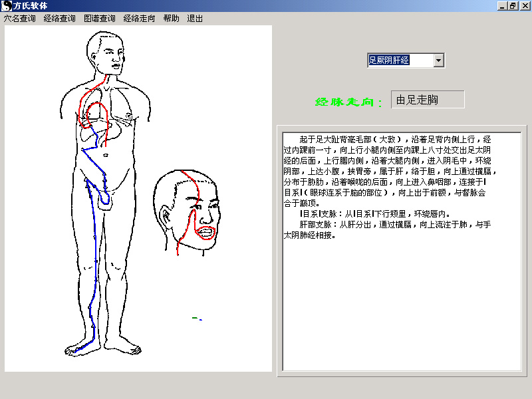
Task: Select the 图谱查询 menu item
Action: [x=100, y=19]
